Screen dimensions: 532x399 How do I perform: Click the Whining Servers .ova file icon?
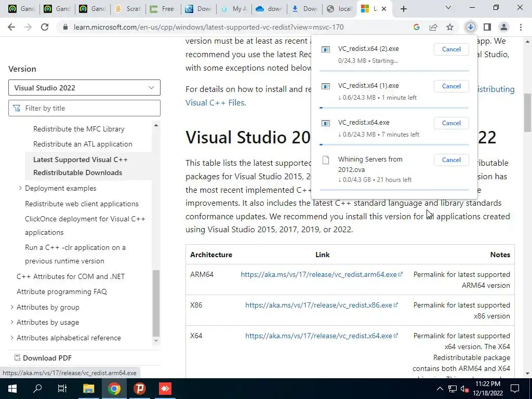click(326, 160)
